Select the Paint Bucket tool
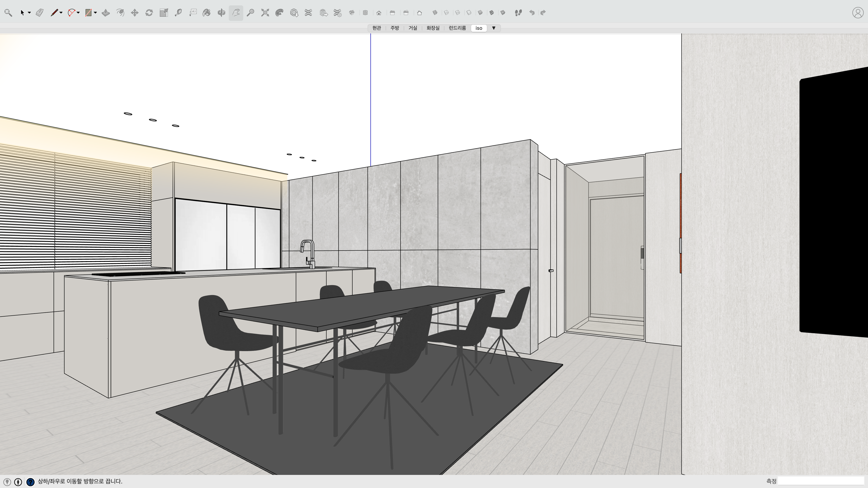Viewport: 868px width, 488px height. 207,13
